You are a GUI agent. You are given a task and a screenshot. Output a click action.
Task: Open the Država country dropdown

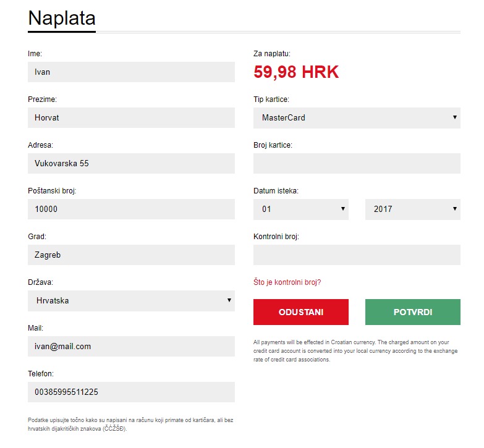click(x=131, y=301)
